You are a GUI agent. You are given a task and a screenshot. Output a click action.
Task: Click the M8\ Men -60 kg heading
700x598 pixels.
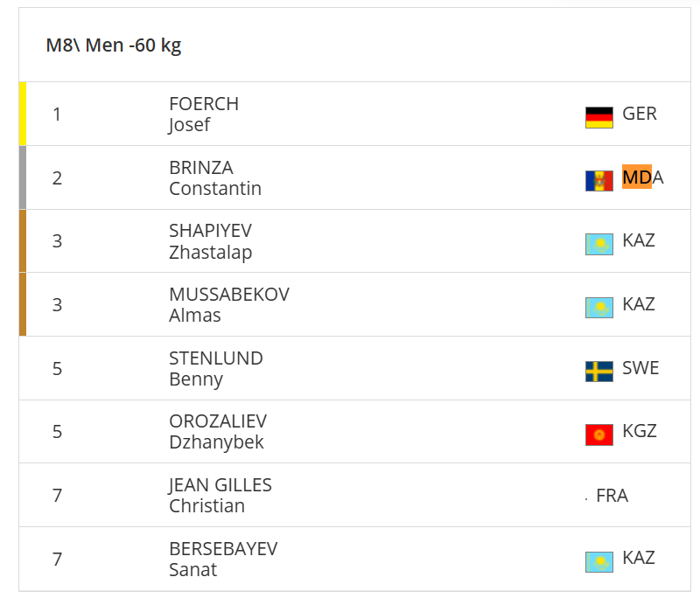(114, 45)
